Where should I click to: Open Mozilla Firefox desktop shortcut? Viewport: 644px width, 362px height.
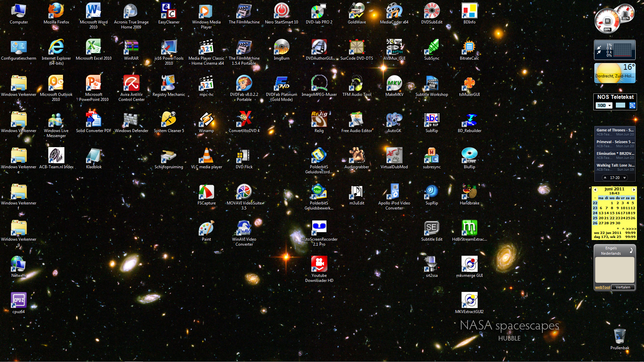(x=56, y=14)
